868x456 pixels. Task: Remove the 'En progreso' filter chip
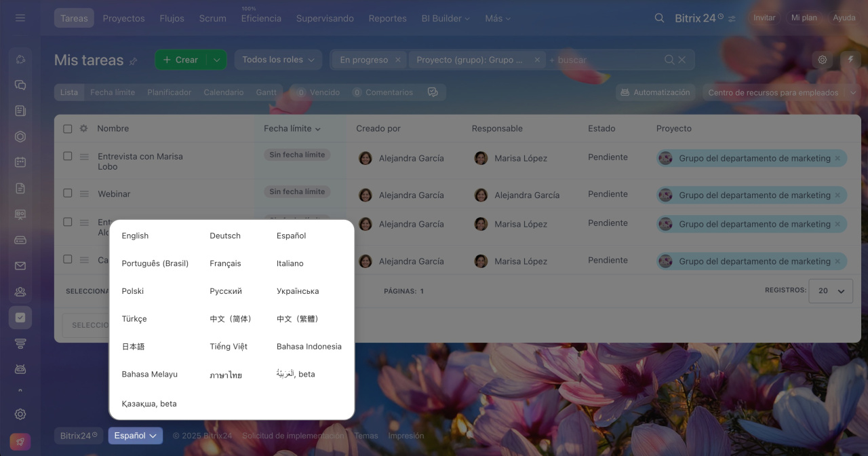click(x=398, y=60)
